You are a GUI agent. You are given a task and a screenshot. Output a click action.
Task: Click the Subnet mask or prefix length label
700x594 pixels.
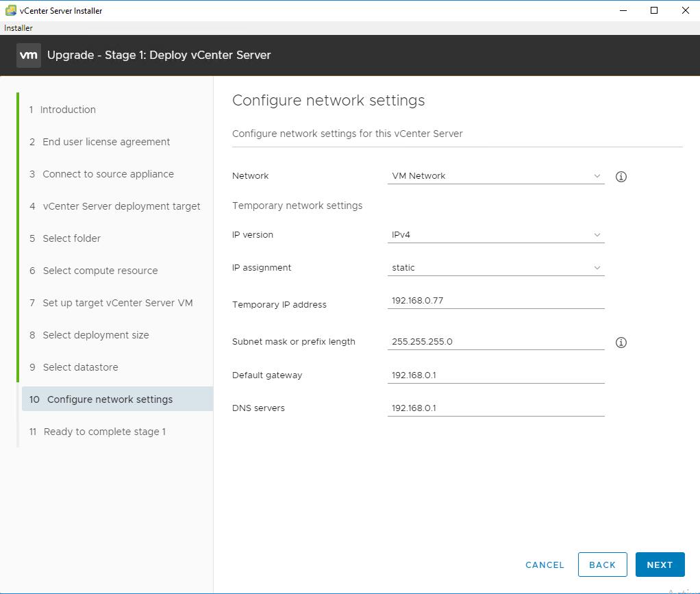point(294,342)
